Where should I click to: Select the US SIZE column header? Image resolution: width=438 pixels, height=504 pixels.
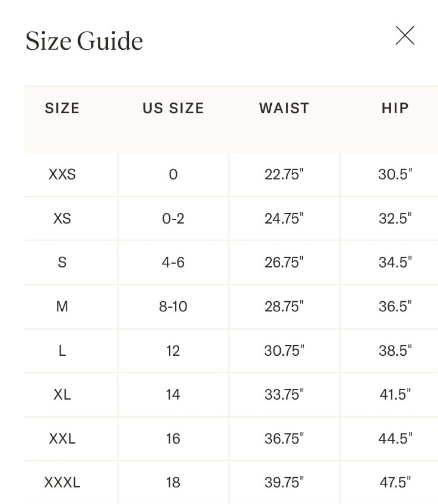tap(173, 109)
